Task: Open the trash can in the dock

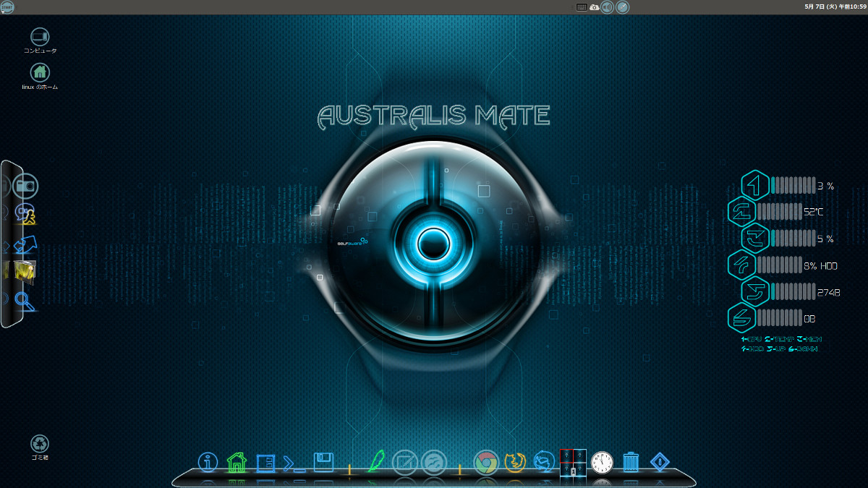Action: point(631,461)
